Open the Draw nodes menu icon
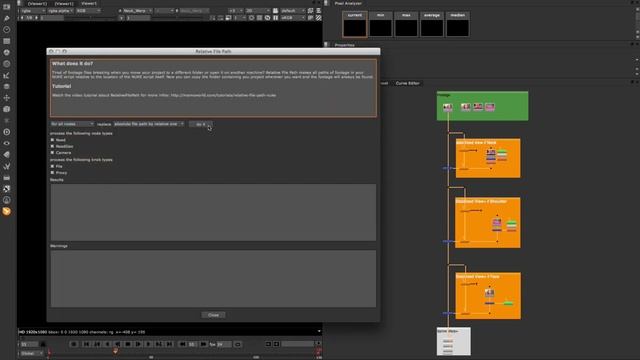The height and width of the screenshot is (360, 640). pos(7,18)
